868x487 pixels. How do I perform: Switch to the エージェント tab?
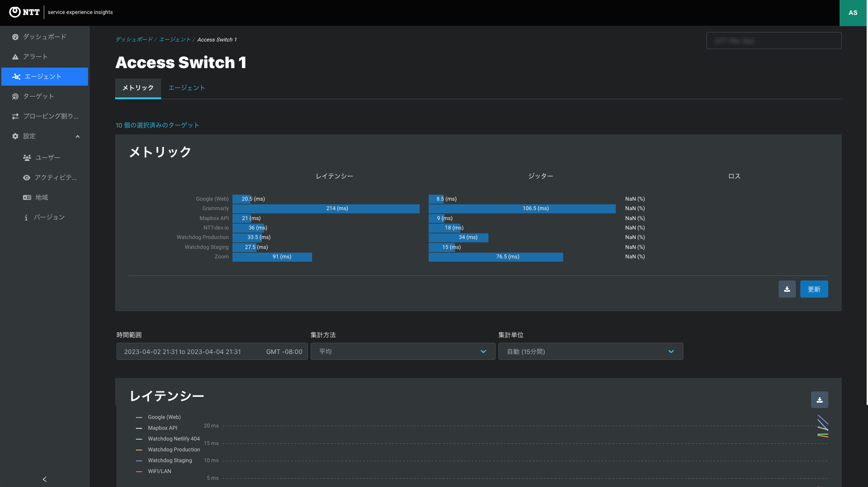pos(186,88)
